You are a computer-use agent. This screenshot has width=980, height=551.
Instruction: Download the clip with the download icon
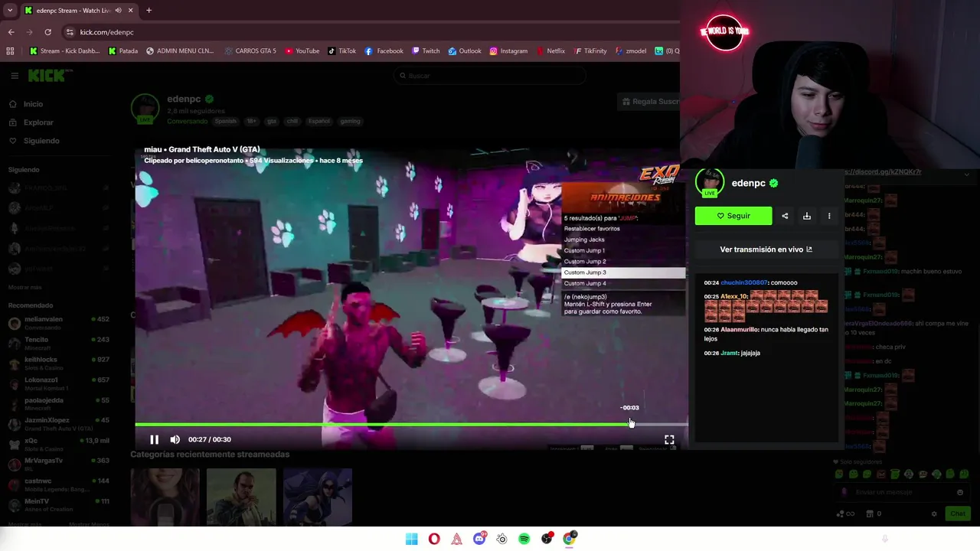807,216
